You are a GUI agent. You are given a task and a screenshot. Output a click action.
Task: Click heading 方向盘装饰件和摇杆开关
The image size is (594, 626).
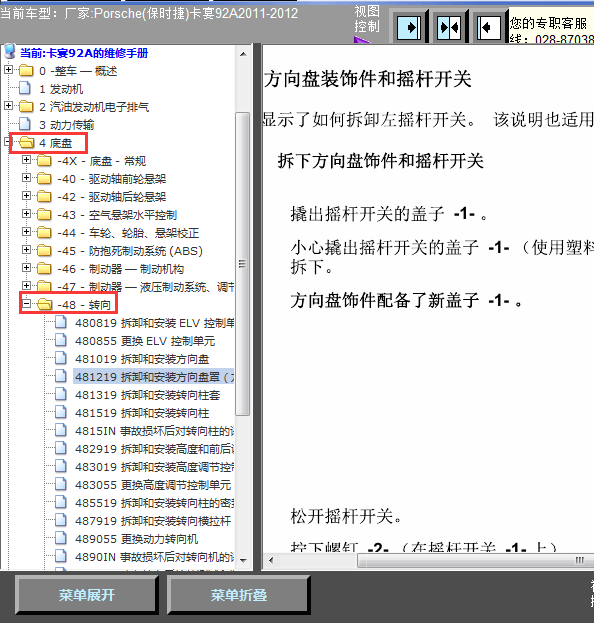pyautogui.click(x=367, y=79)
